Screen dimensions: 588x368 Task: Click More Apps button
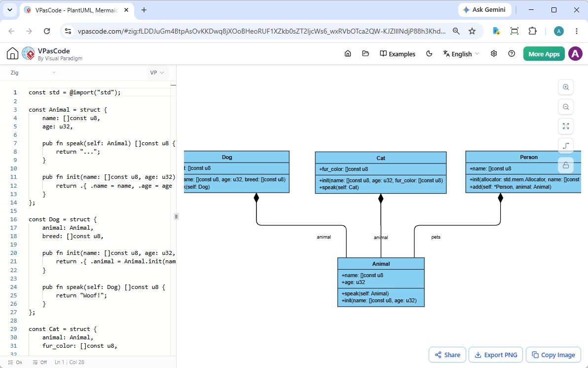(544, 54)
